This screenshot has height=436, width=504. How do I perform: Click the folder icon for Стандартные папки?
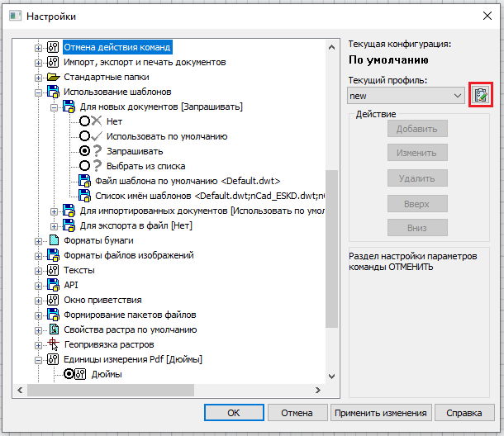[x=54, y=77]
